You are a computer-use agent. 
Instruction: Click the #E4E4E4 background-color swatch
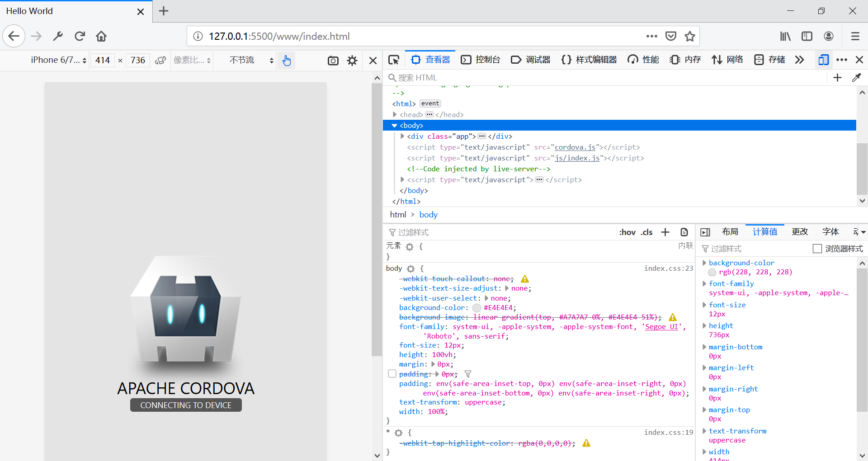coord(476,308)
